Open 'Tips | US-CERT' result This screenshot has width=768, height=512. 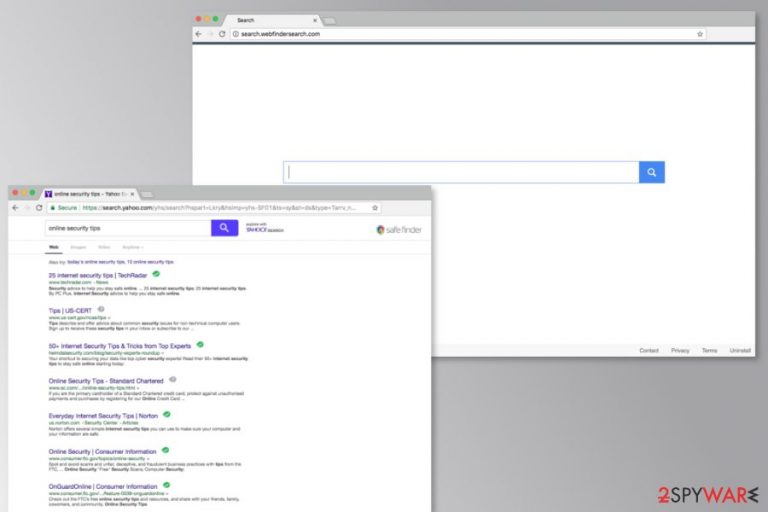point(70,311)
